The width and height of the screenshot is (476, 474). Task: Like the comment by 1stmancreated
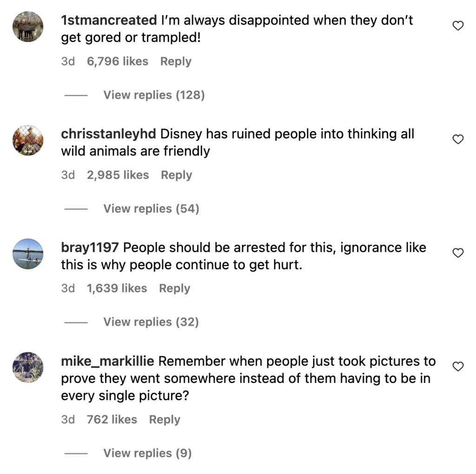tap(458, 26)
